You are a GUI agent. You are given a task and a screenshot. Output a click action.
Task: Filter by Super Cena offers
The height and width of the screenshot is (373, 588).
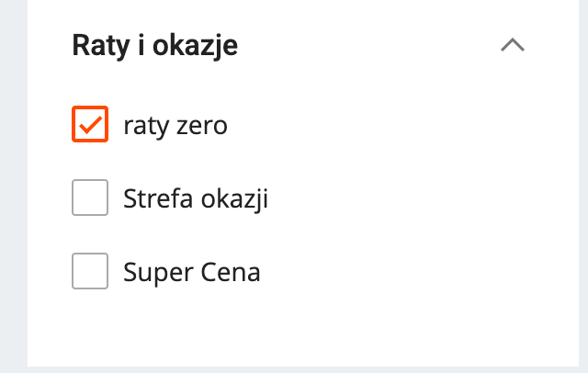pos(90,272)
